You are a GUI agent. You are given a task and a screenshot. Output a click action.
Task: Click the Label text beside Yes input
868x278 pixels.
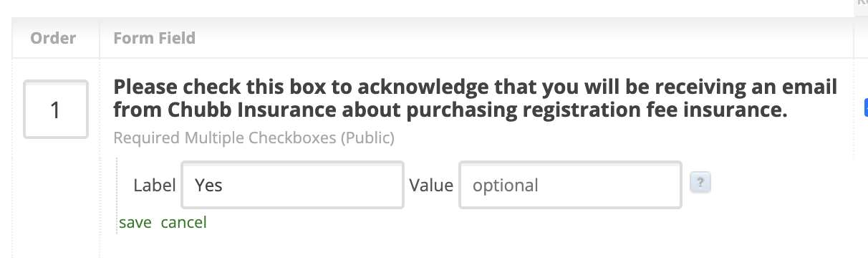pyautogui.click(x=155, y=186)
